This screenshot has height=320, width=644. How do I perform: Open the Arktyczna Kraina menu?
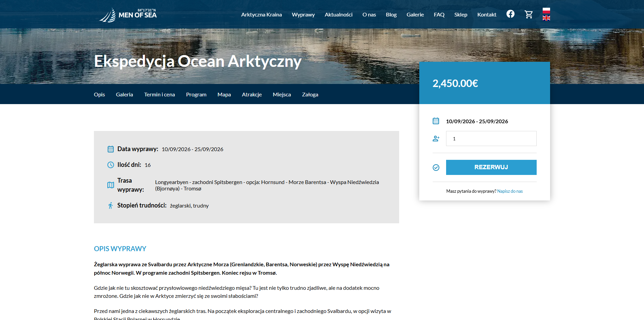pos(261,14)
